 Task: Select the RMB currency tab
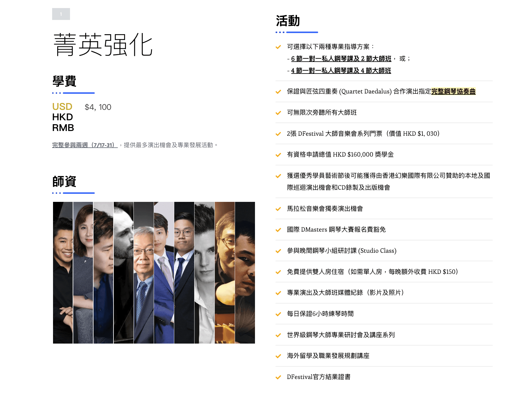point(63,128)
